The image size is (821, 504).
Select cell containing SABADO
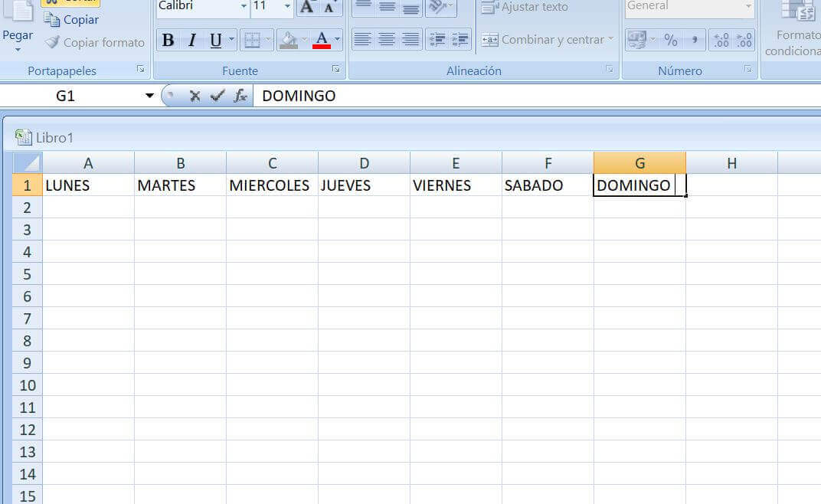click(548, 185)
